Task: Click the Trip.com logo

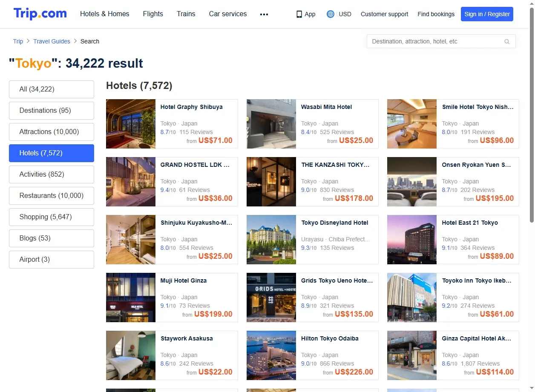Action: coord(40,14)
